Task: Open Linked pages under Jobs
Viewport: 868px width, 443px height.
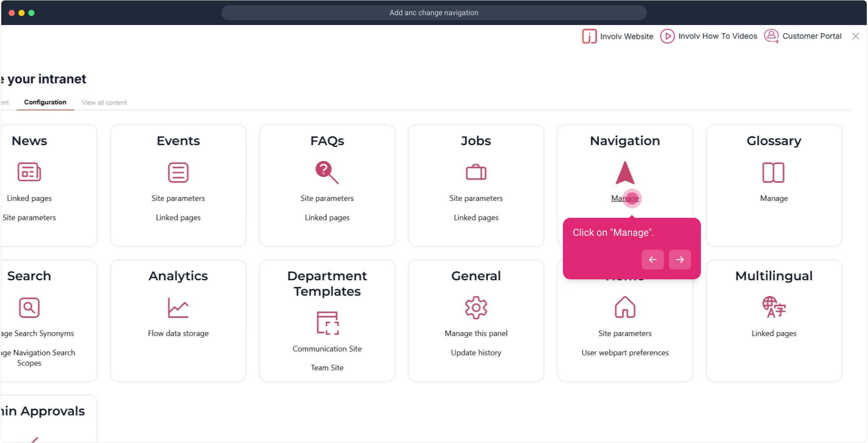Action: point(476,217)
